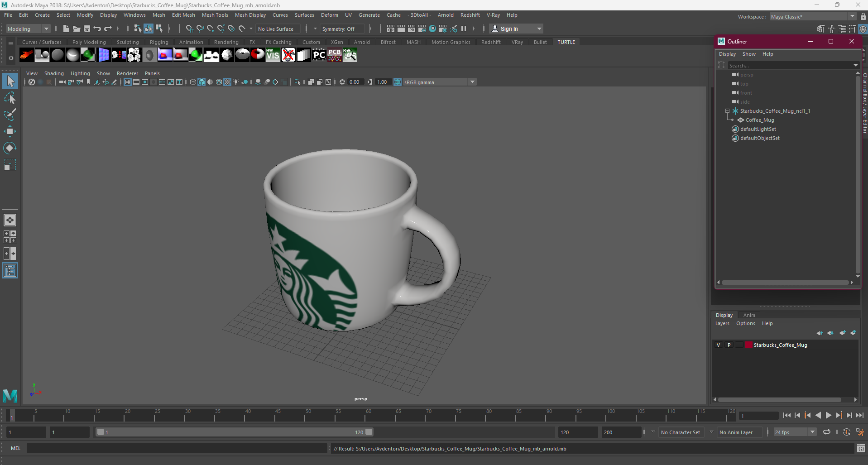Image resolution: width=868 pixels, height=465 pixels.
Task: Toggle loop playback mode
Action: pyautogui.click(x=827, y=432)
